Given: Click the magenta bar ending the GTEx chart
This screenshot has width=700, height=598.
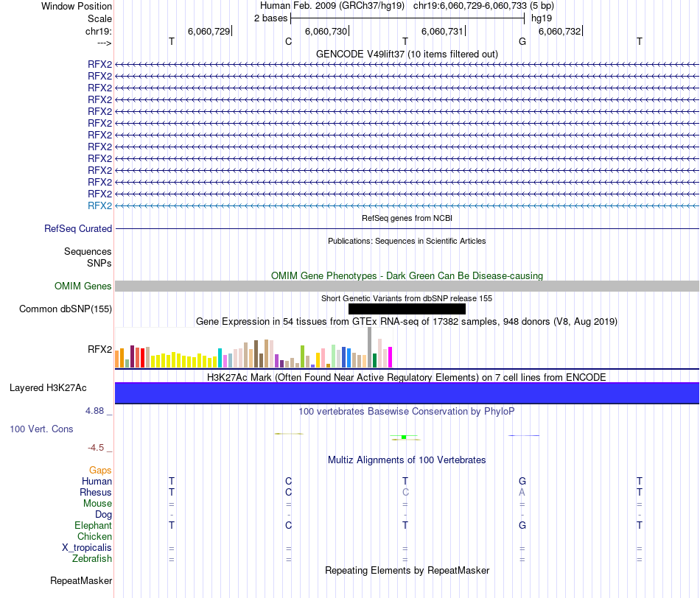Looking at the screenshot, I should pos(391,357).
